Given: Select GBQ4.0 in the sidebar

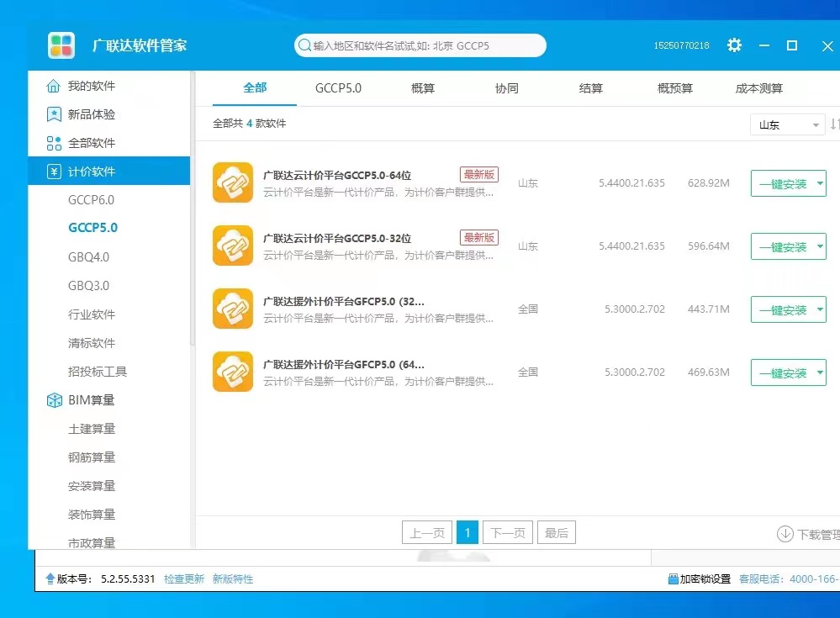Looking at the screenshot, I should (88, 257).
